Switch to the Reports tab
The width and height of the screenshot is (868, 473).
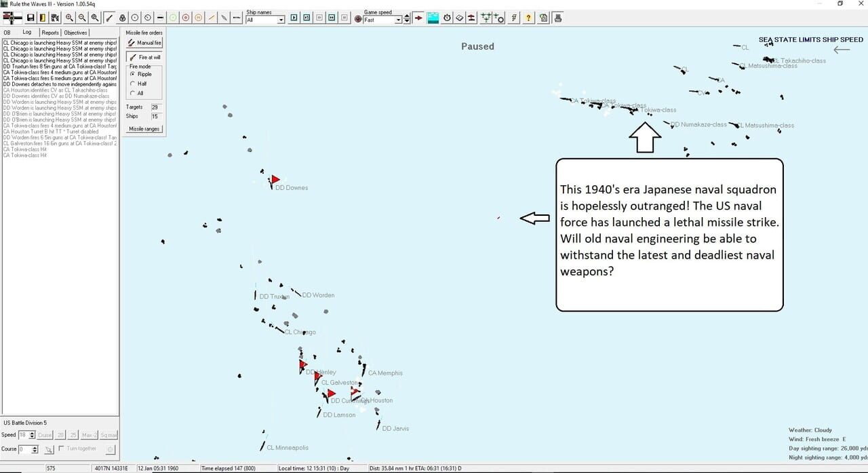[x=50, y=32]
